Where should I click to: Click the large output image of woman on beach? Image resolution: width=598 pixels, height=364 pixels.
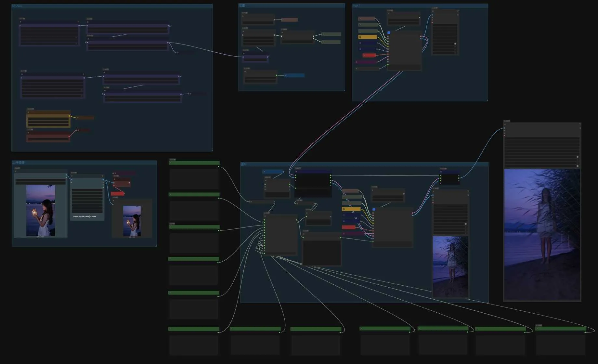coord(542,234)
